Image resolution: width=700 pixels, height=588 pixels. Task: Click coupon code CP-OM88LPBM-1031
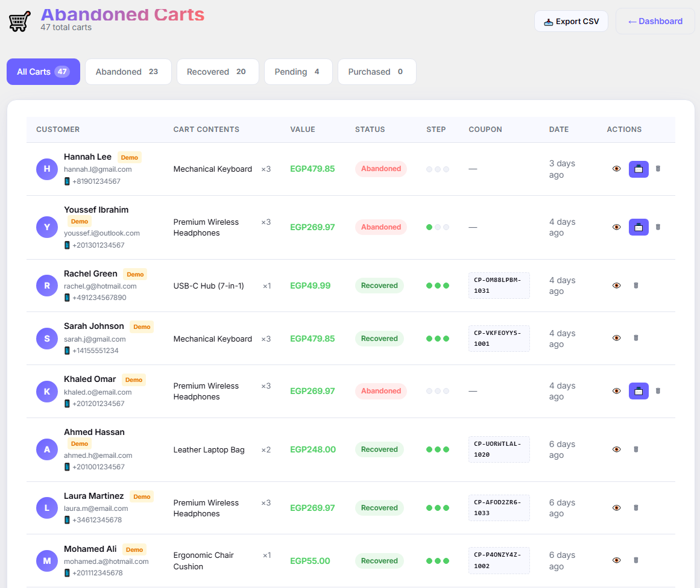(499, 286)
